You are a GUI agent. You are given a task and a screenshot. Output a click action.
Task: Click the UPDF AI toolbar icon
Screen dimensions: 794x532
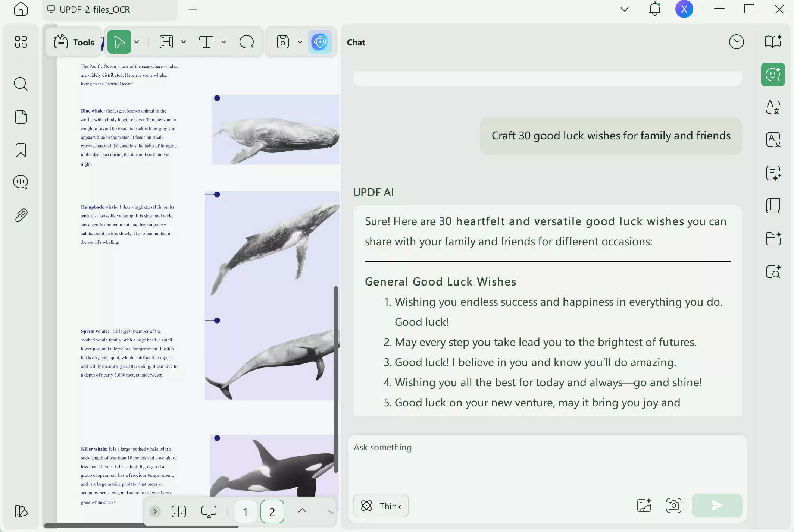coord(320,42)
